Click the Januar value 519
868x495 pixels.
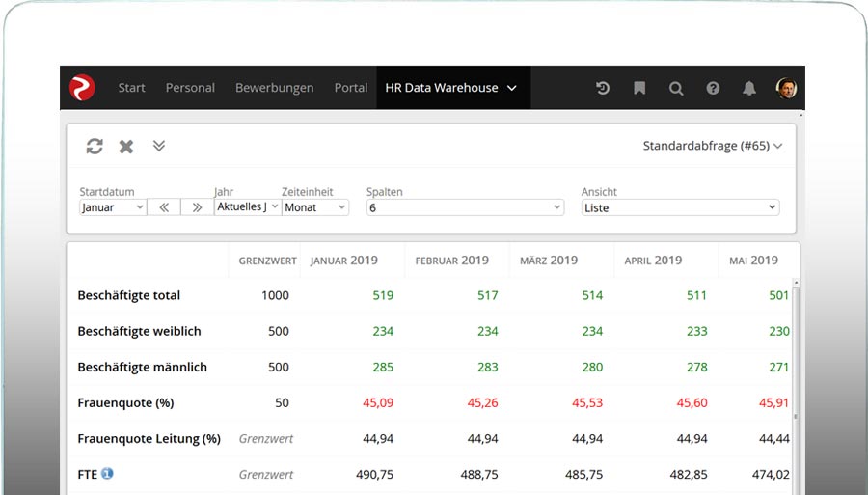click(383, 295)
